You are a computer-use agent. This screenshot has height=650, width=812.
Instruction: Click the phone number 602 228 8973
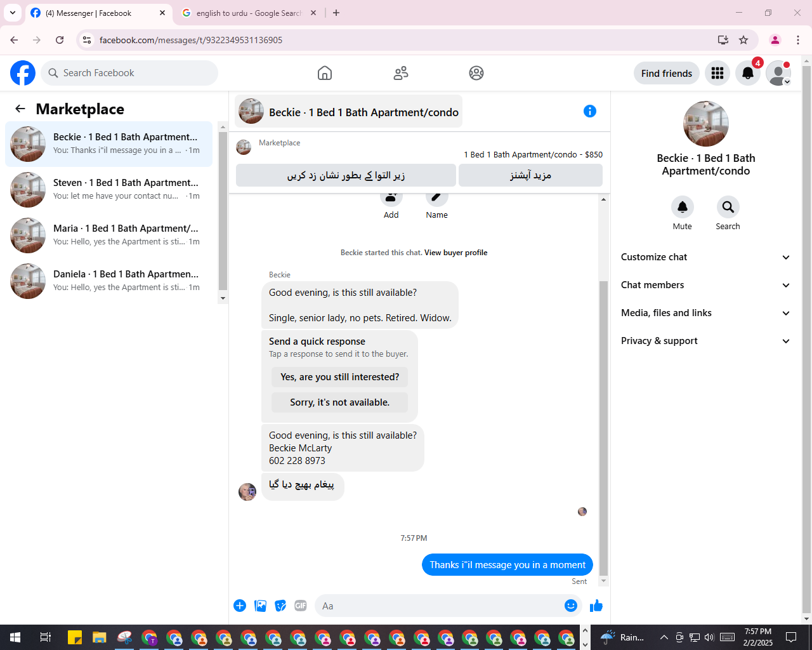coord(297,461)
